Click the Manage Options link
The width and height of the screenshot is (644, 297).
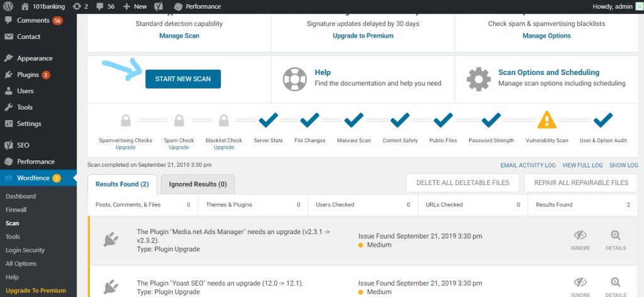(x=547, y=36)
